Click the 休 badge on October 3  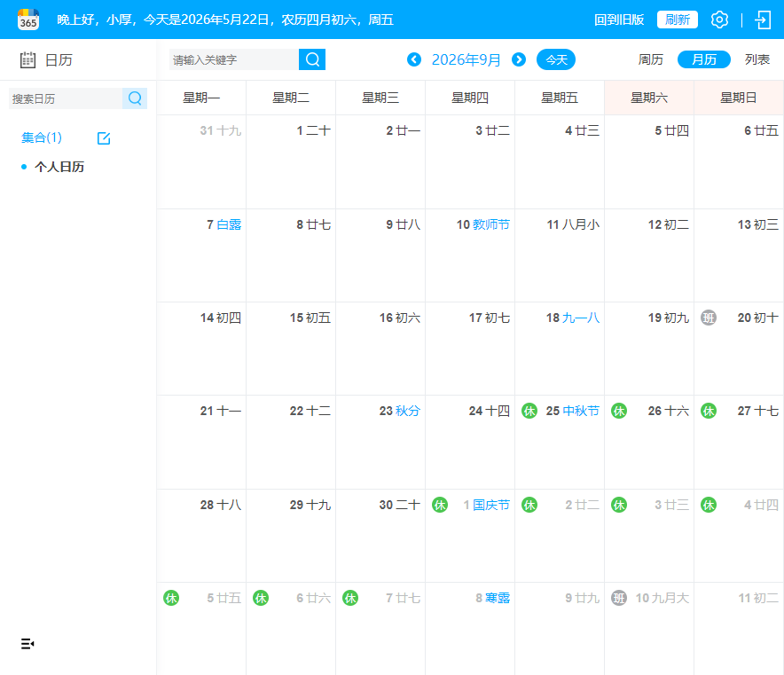[619, 505]
